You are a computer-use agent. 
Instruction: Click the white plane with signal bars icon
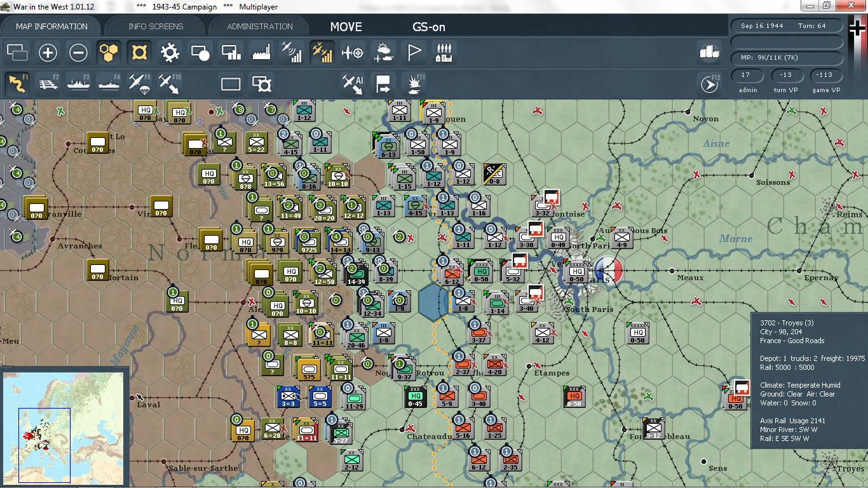(292, 53)
